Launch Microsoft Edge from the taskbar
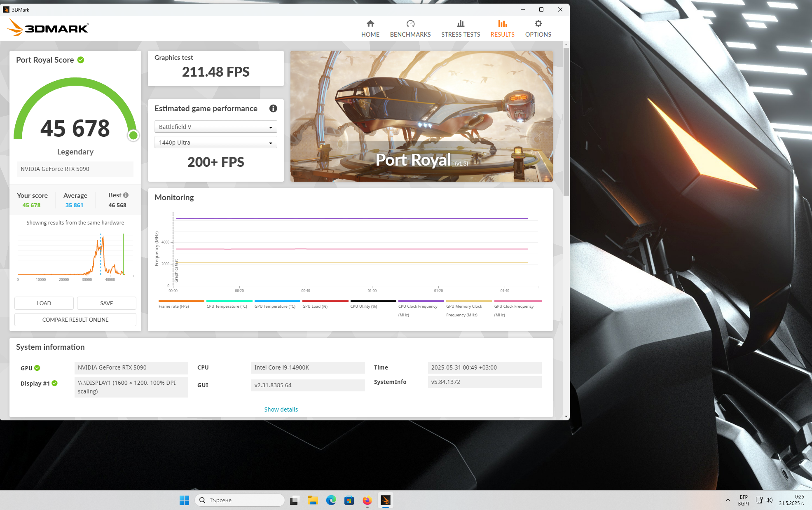812x510 pixels. (331, 500)
